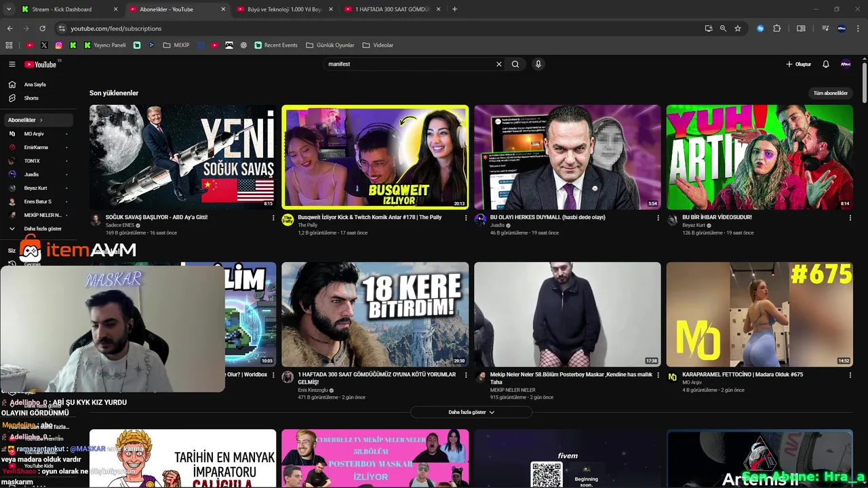Image resolution: width=868 pixels, height=488 pixels.
Task: Open the Apps grid in bookmarks bar
Action: (x=9, y=45)
